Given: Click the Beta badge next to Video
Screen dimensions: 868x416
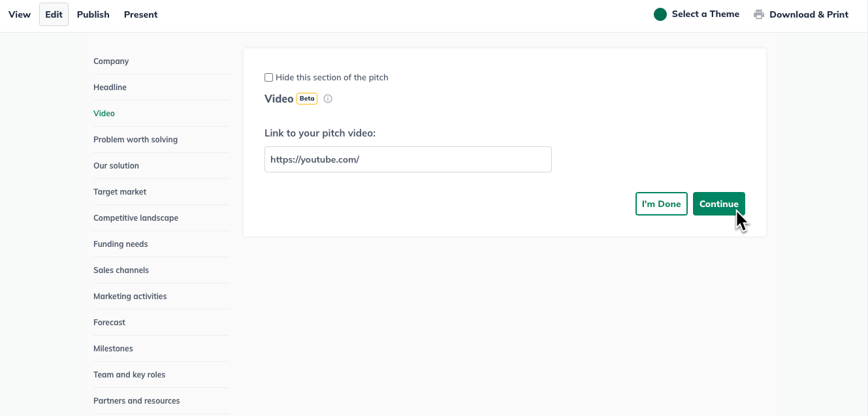Looking at the screenshot, I should click(307, 99).
